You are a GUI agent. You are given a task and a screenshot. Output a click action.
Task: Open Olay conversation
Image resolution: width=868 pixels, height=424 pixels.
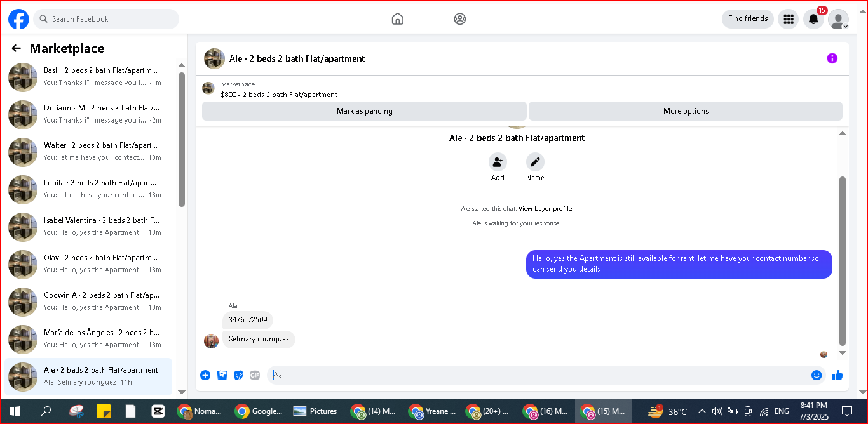[88, 264]
